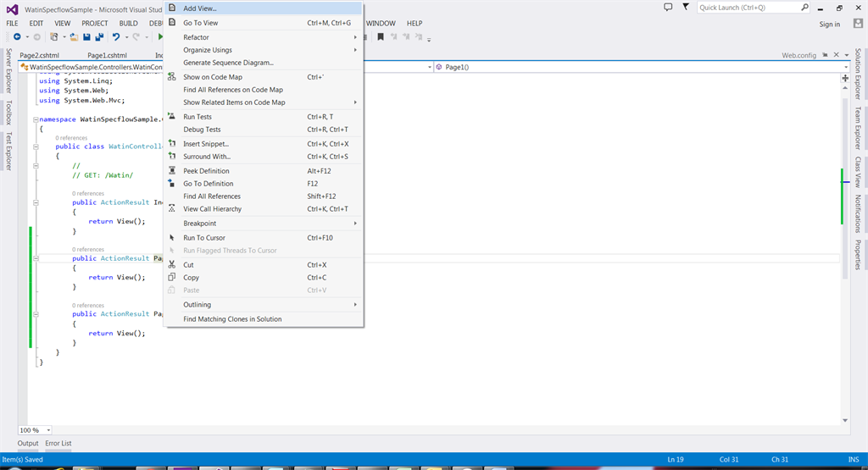Click the Sign in link
Screen dimensions: 868x470
pos(830,24)
